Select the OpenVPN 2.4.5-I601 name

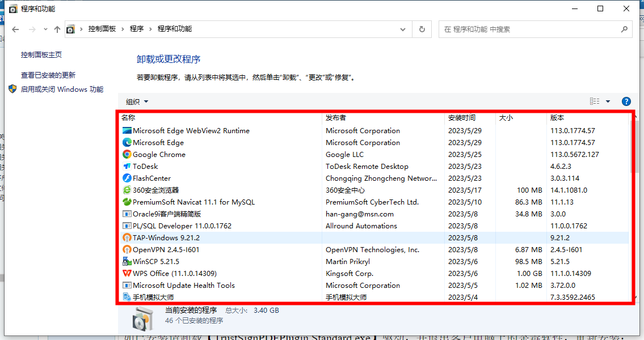pos(166,250)
